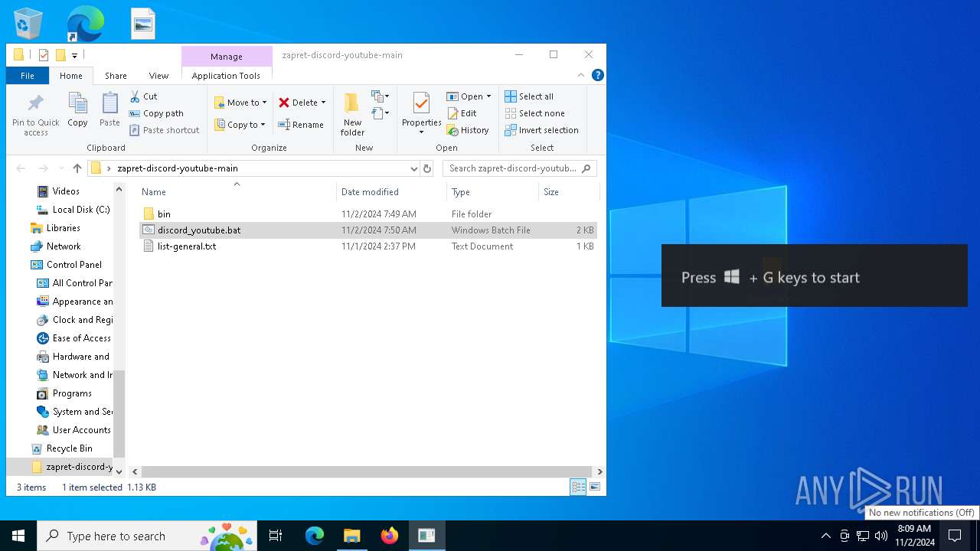This screenshot has height=551, width=980.
Task: Select discord_youtube.bat file
Action: (x=367, y=230)
